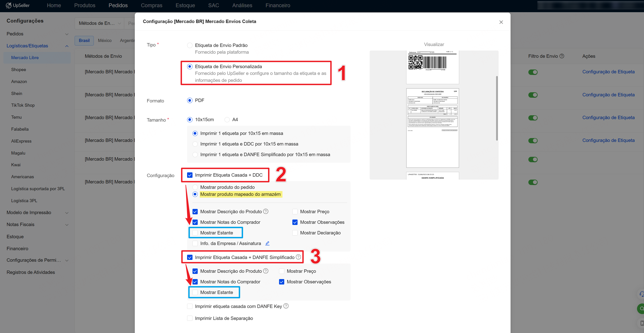Screen dimensions: 644x333
Task: Click help icon next to DANFE Simplificado
Action: [298, 257]
